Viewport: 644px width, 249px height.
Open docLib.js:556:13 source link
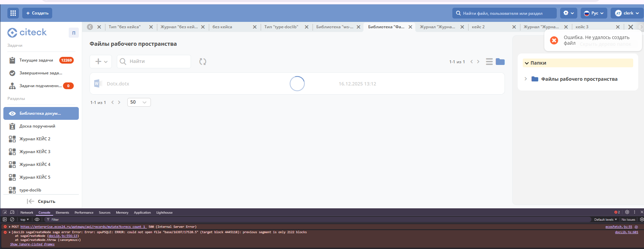coord(63,236)
